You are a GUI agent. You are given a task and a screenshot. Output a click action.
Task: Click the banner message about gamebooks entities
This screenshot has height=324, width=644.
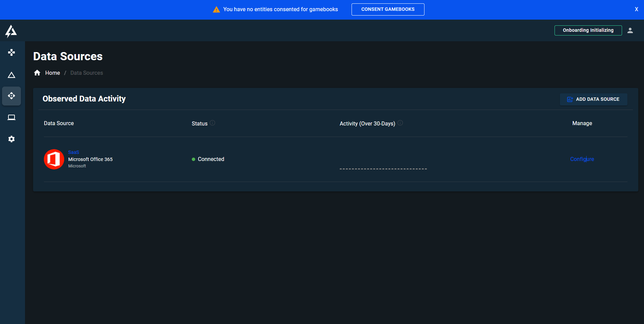click(x=280, y=9)
